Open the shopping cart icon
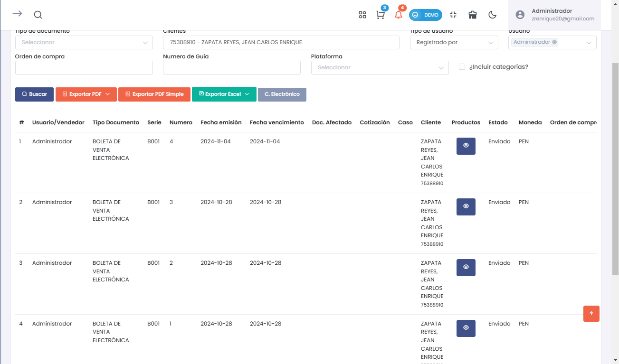This screenshot has height=364, width=619. coord(381,15)
